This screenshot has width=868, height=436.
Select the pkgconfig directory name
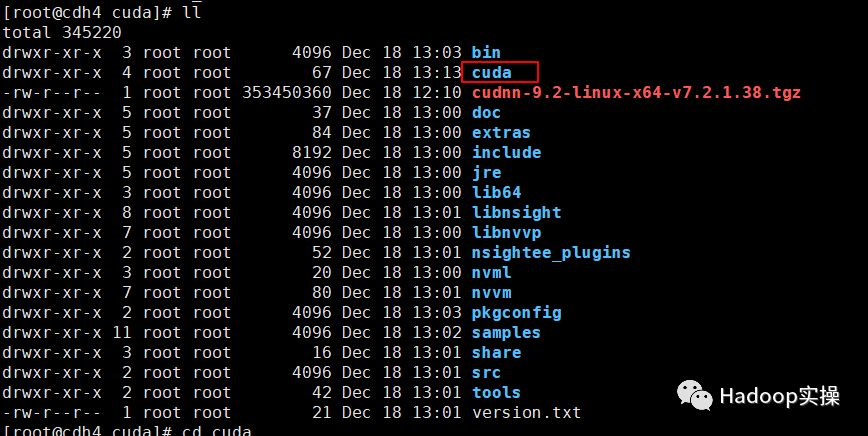click(x=516, y=313)
